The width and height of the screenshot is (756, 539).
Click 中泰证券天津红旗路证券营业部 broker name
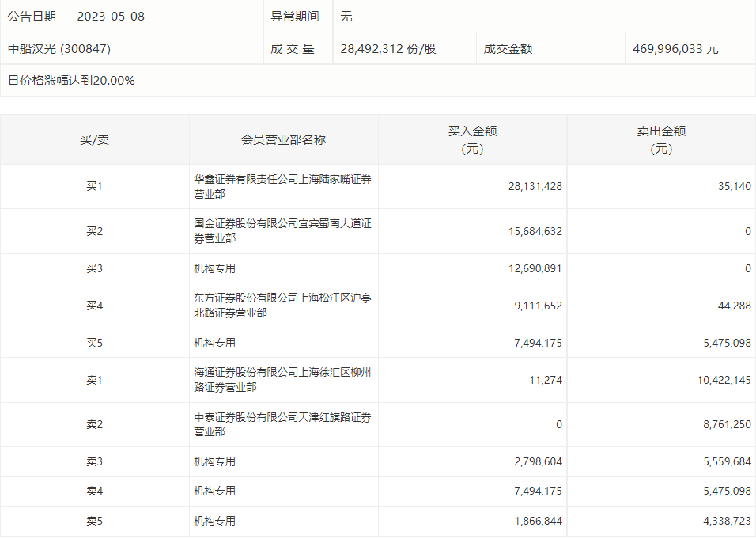tap(282, 425)
